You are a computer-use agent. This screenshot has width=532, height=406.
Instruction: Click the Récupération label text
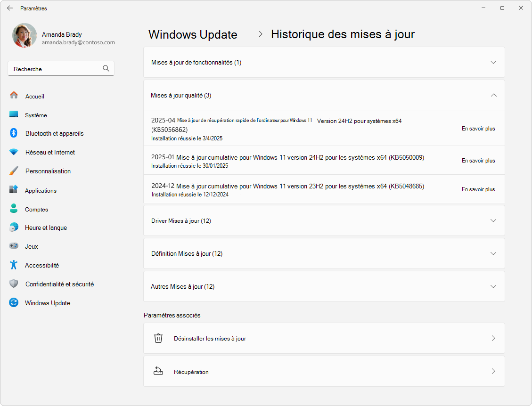[191, 372]
